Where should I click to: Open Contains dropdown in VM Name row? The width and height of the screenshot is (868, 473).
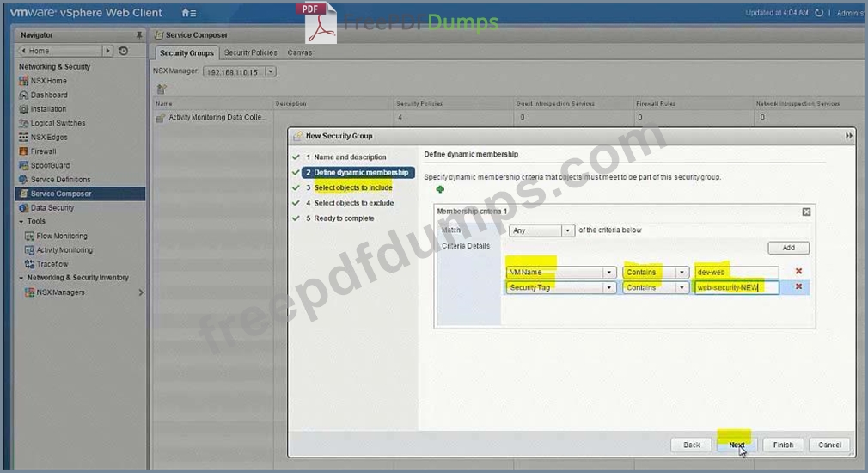click(656, 273)
